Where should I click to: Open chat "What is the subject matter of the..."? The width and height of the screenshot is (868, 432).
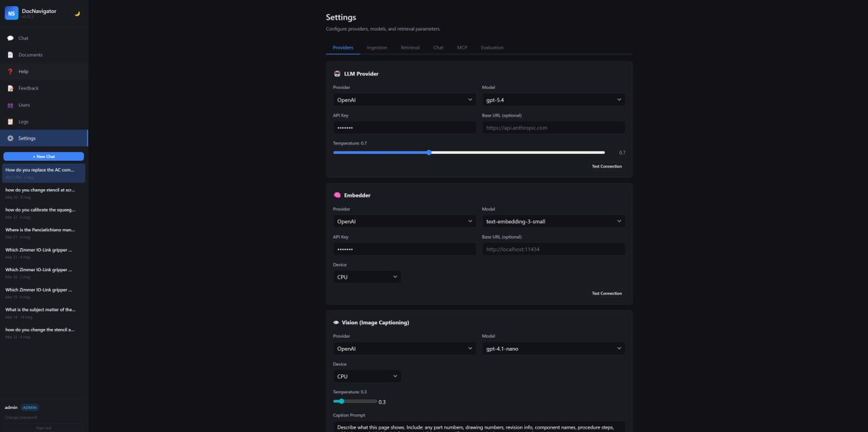(43, 313)
